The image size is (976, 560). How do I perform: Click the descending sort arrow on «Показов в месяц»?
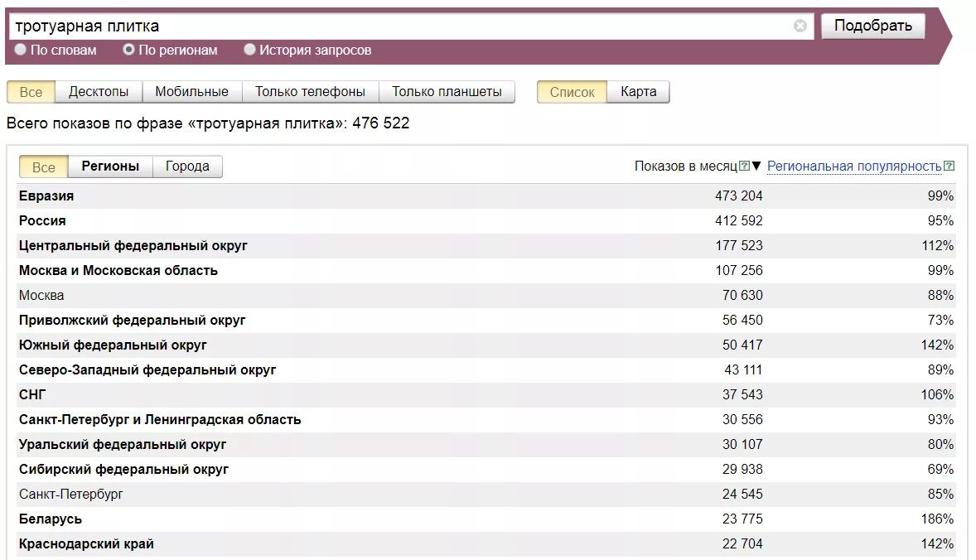point(755,166)
